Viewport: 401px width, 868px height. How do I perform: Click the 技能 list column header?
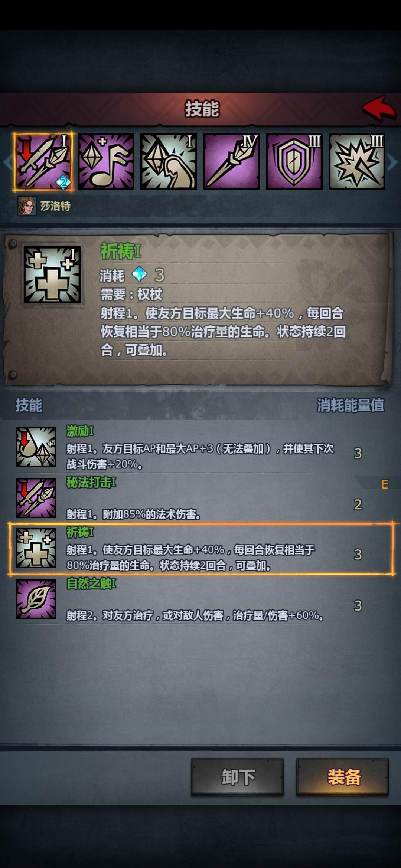pos(29,405)
